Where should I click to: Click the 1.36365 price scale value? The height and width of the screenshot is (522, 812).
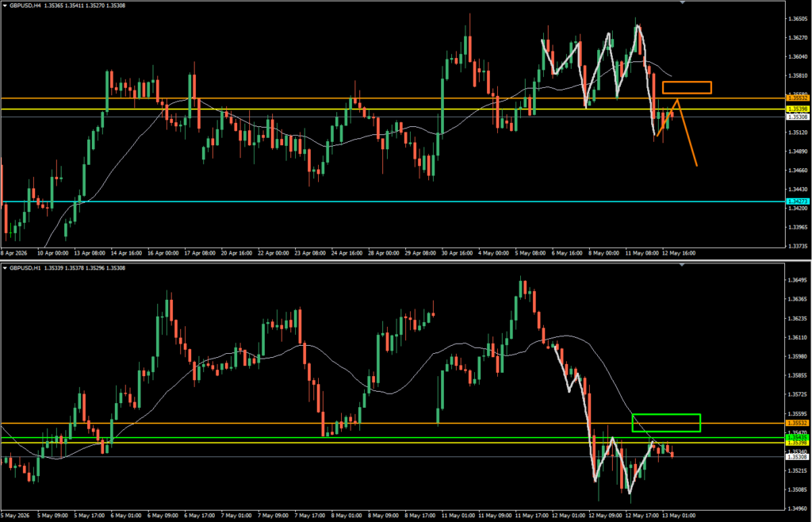[798, 299]
